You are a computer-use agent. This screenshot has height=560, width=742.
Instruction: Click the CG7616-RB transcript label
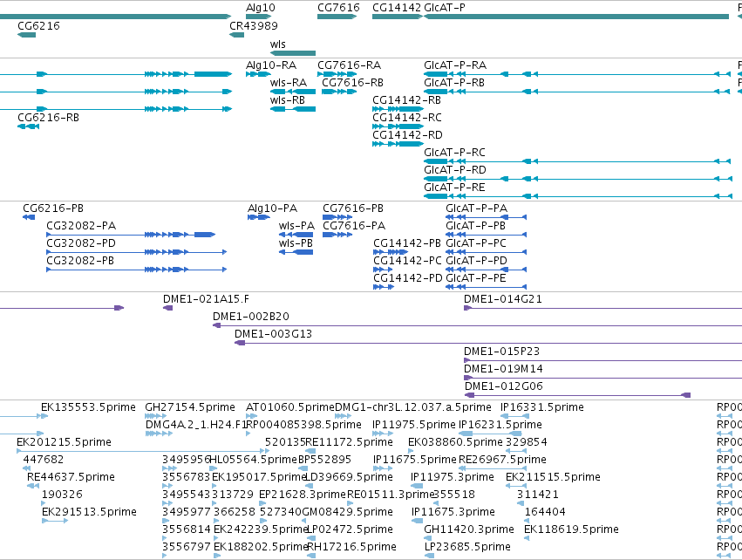pyautogui.click(x=352, y=82)
